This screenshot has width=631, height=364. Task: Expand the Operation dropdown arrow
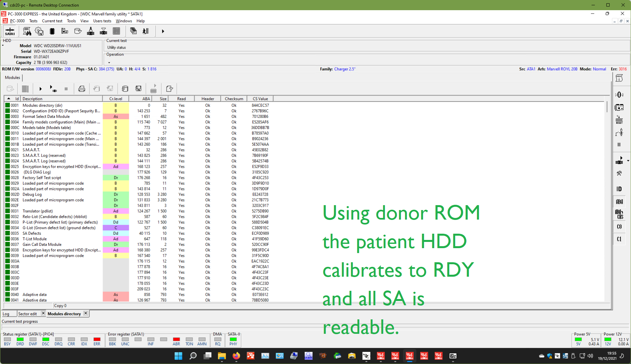pyautogui.click(x=109, y=63)
